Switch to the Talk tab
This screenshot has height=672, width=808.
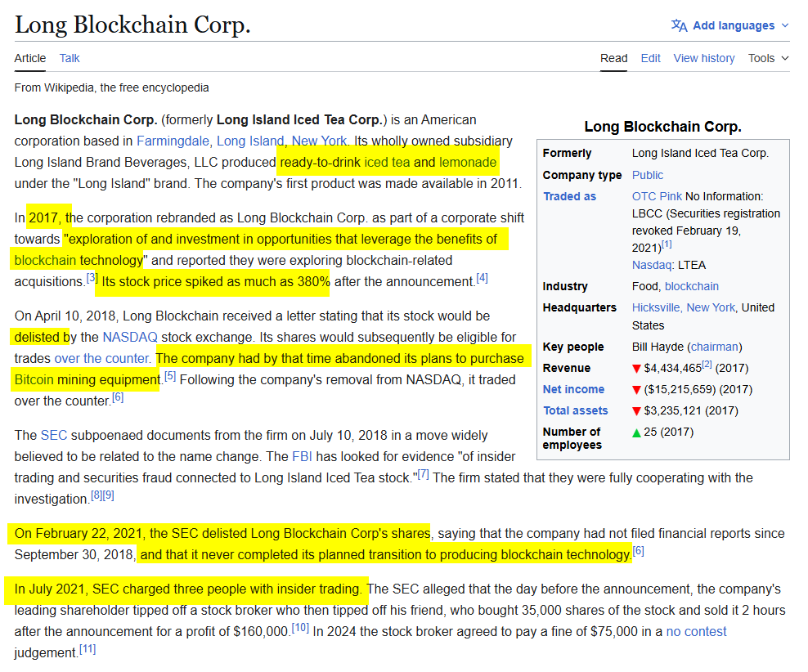pos(70,58)
